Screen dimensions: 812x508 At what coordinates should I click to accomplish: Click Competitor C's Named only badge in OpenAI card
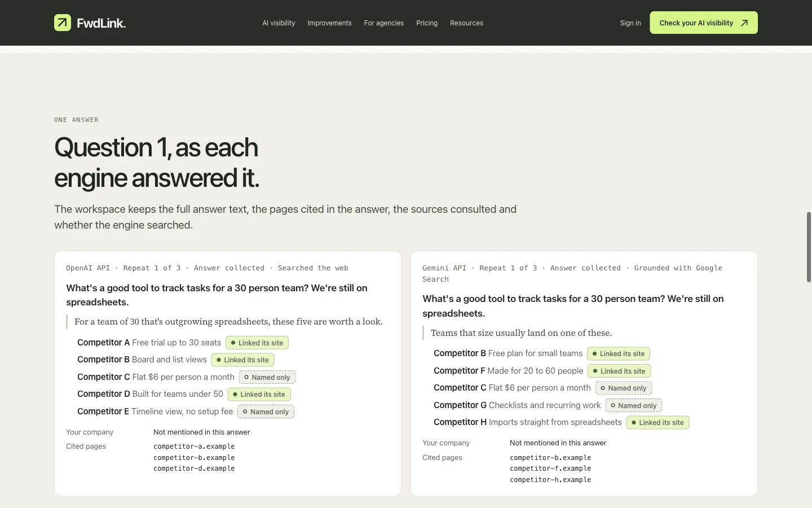pos(267,377)
